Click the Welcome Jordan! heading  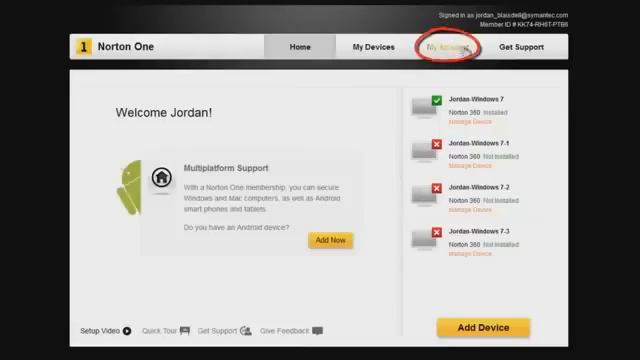[x=164, y=113]
